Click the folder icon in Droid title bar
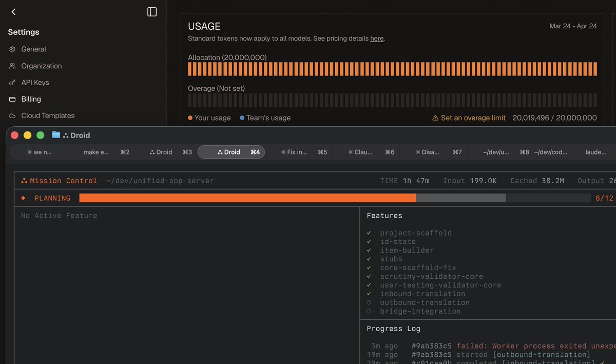 [x=56, y=135]
